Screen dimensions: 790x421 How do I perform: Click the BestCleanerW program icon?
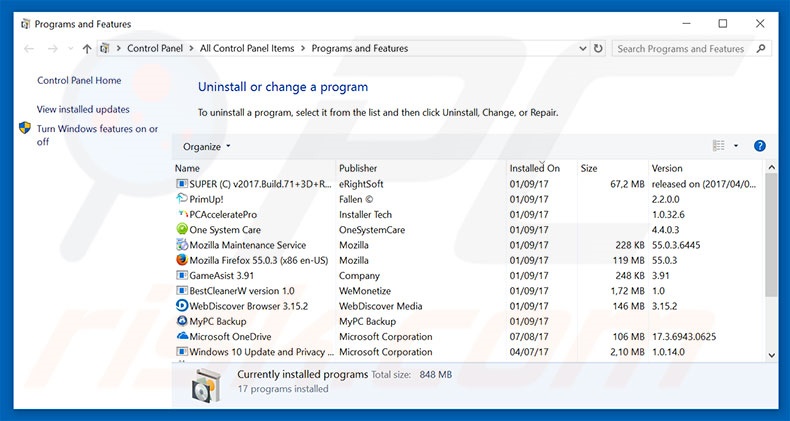[182, 291]
